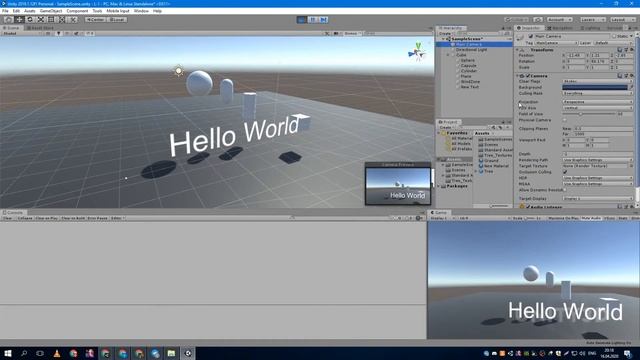Toggle the Local handle rotation button
The height and width of the screenshot is (360, 640).
point(117,20)
